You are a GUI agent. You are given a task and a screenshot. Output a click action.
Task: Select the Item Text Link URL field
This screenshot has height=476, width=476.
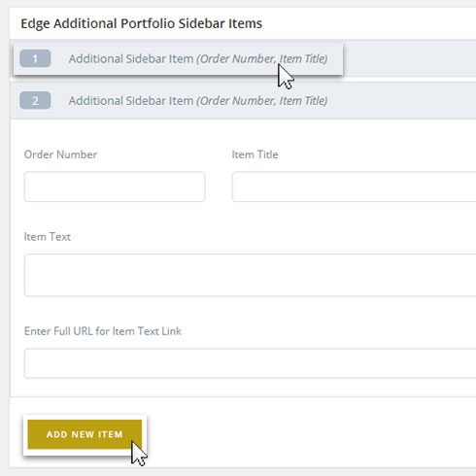point(250,363)
